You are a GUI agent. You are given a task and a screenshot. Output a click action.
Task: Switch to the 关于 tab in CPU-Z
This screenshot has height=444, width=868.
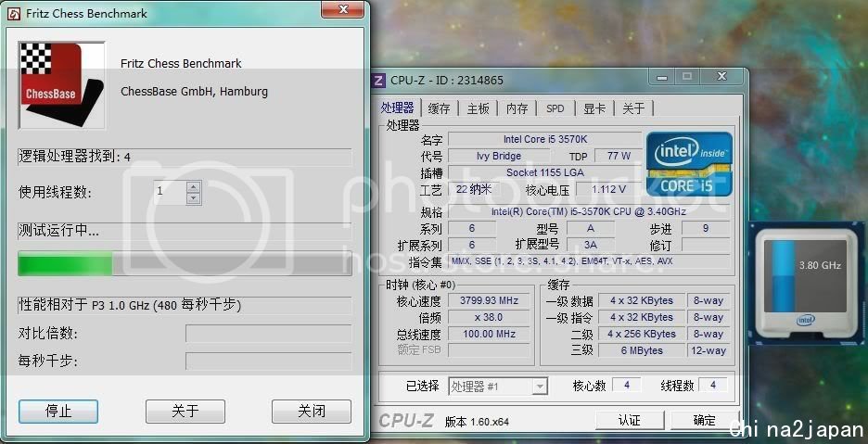633,108
